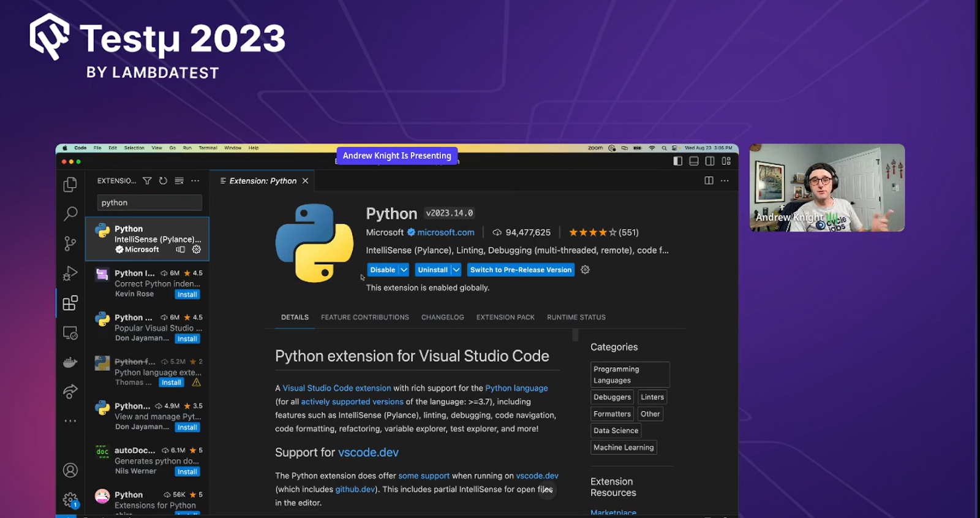Open Extensions panel more actions ellipsis

[x=195, y=181]
